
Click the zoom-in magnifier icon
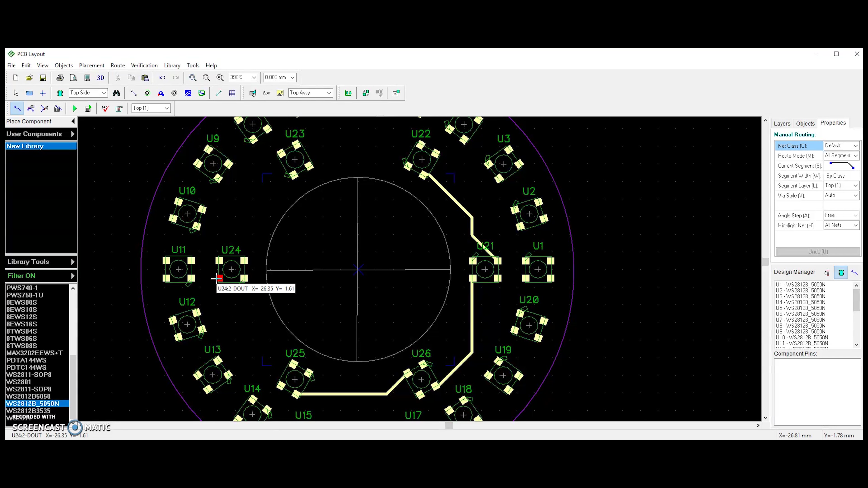tap(193, 77)
